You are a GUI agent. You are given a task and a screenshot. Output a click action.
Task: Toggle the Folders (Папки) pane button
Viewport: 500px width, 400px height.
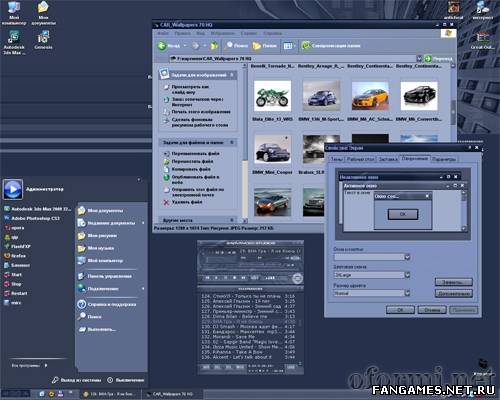[x=265, y=46]
